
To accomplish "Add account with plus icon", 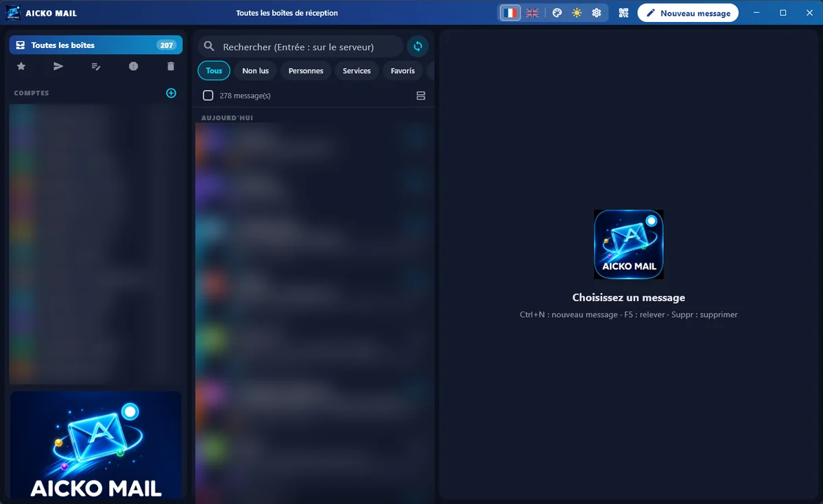I will (x=171, y=93).
